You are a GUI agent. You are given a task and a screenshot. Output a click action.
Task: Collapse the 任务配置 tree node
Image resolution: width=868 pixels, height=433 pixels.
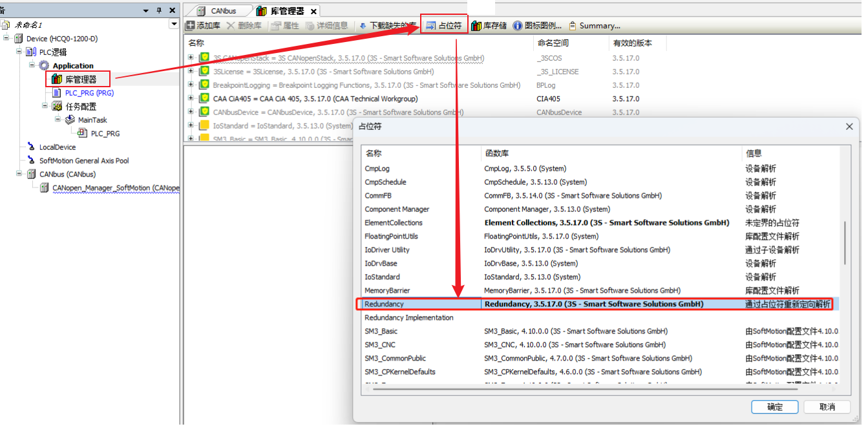(45, 106)
